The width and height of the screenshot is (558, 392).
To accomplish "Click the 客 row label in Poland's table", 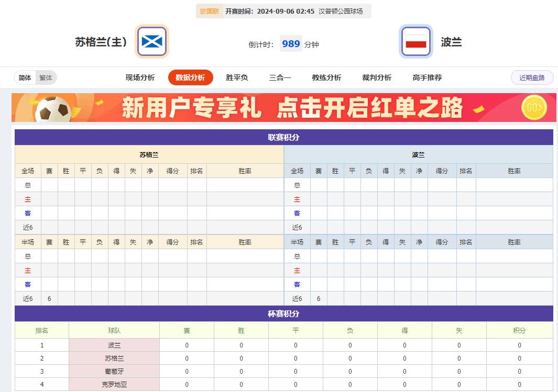I will pos(297,213).
